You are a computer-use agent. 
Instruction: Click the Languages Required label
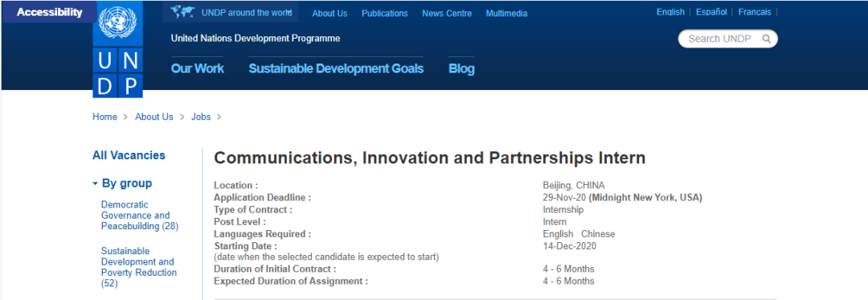tap(262, 234)
